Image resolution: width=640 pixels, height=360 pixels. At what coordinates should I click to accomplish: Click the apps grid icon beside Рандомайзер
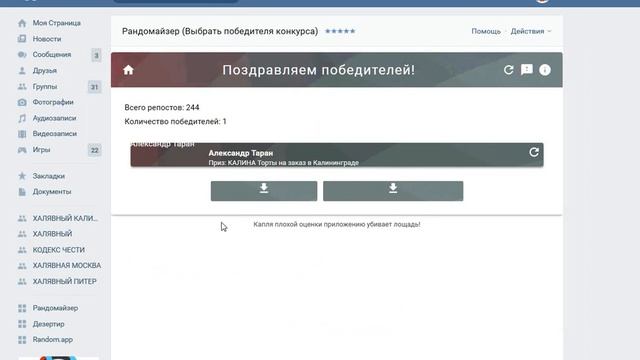click(22, 308)
